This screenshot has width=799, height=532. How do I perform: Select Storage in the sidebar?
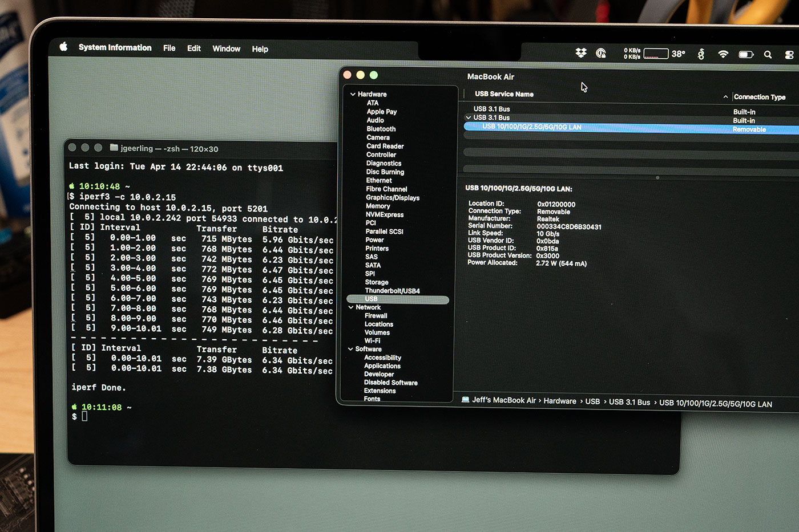[x=377, y=282]
